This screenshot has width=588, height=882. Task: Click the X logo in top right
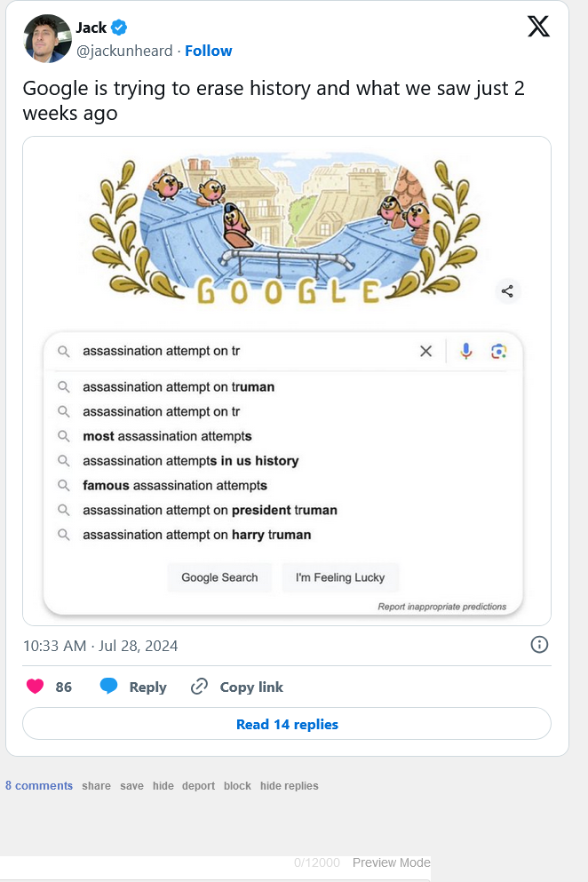click(538, 27)
